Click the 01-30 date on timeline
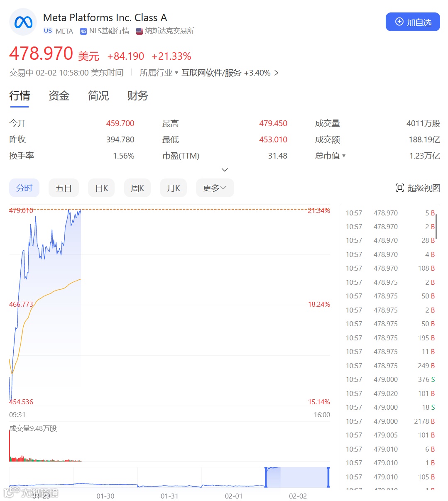This screenshot has height=501, width=448. click(105, 496)
